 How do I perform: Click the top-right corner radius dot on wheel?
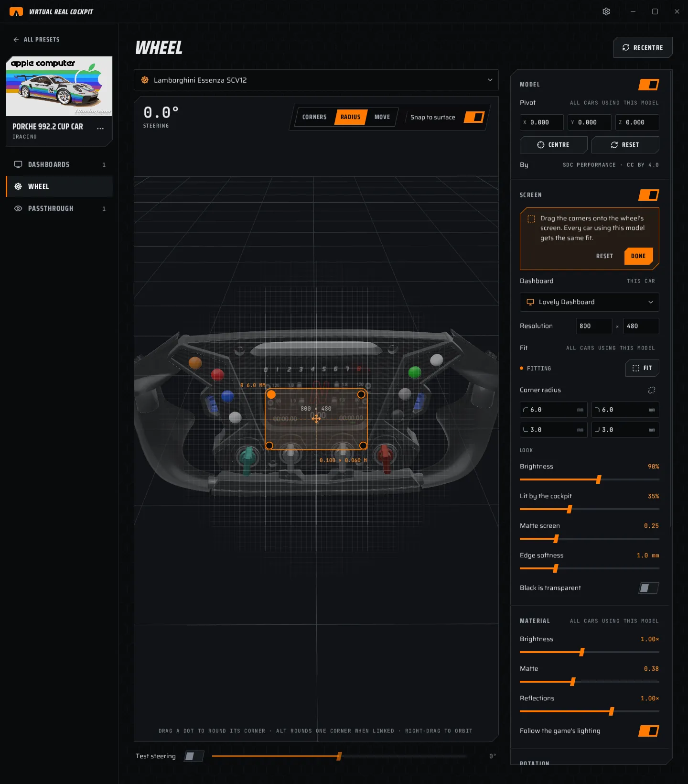click(x=361, y=394)
